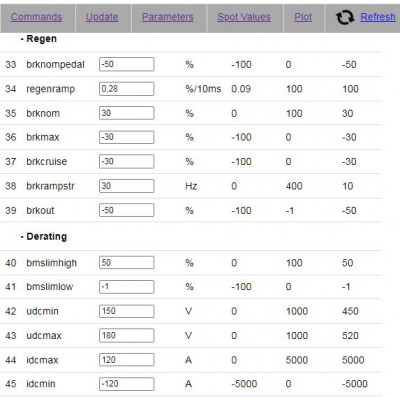This screenshot has height=397, width=400.
Task: Open the Parameters tab
Action: click(168, 17)
